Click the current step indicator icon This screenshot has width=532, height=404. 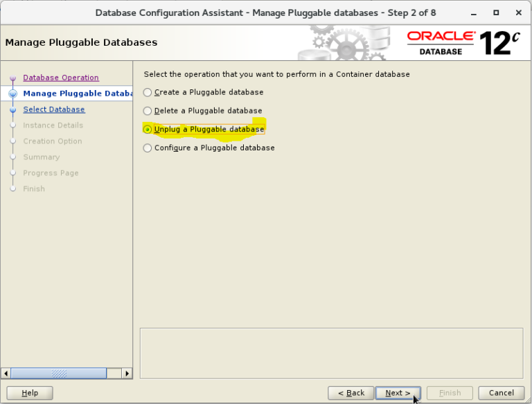[12, 94]
